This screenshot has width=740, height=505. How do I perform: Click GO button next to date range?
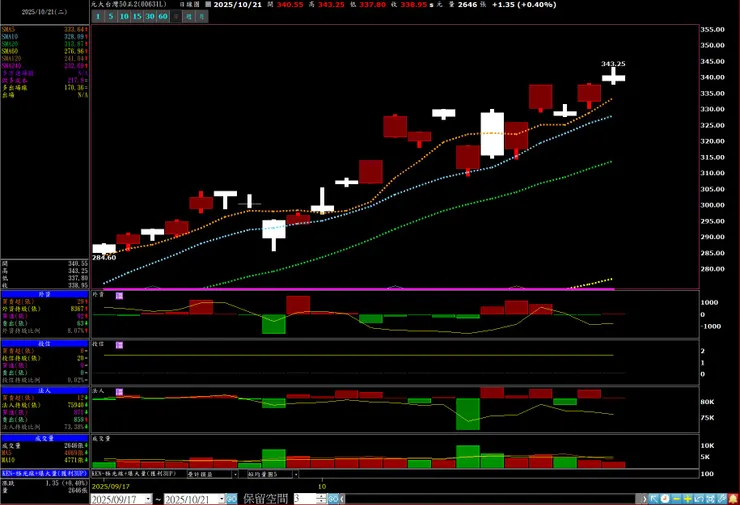(x=231, y=499)
